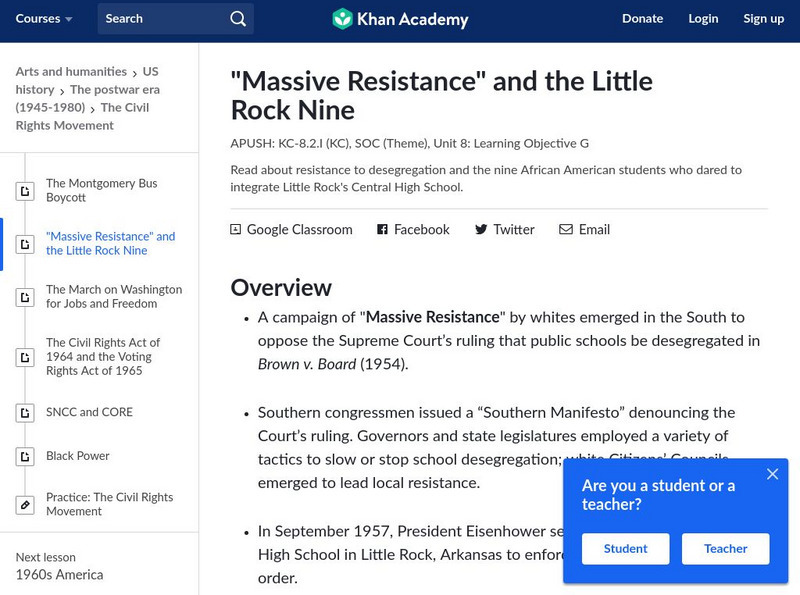Click inside the Search input field
The height and width of the screenshot is (595, 800).
point(160,19)
